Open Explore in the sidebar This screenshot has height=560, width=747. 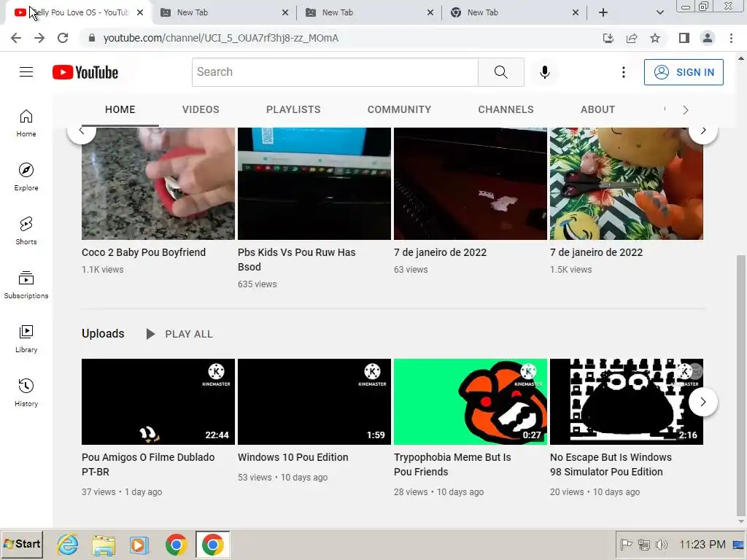(26, 177)
